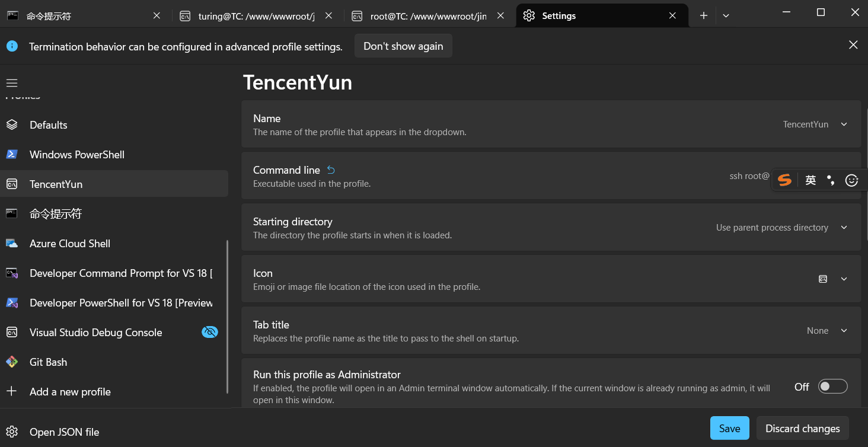The width and height of the screenshot is (868, 447).
Task: Click the sidebar profiles list scrollbar
Action: coord(227,317)
